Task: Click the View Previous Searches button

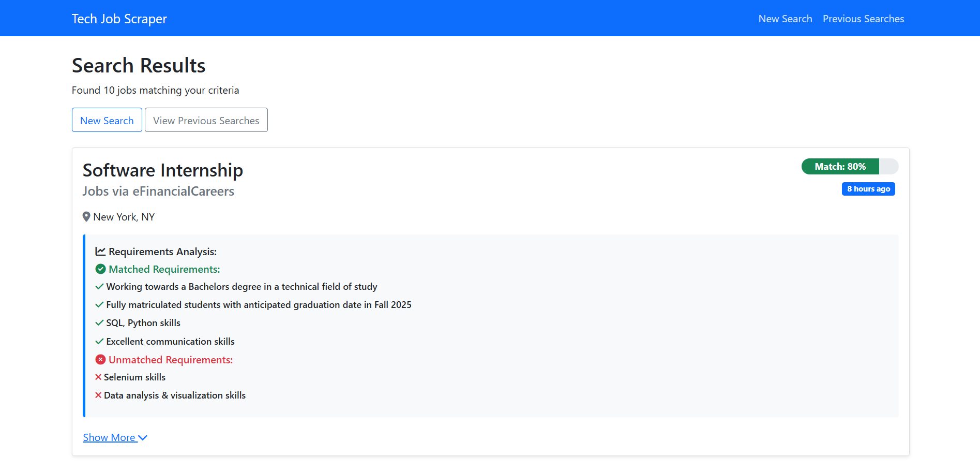Action: point(206,120)
